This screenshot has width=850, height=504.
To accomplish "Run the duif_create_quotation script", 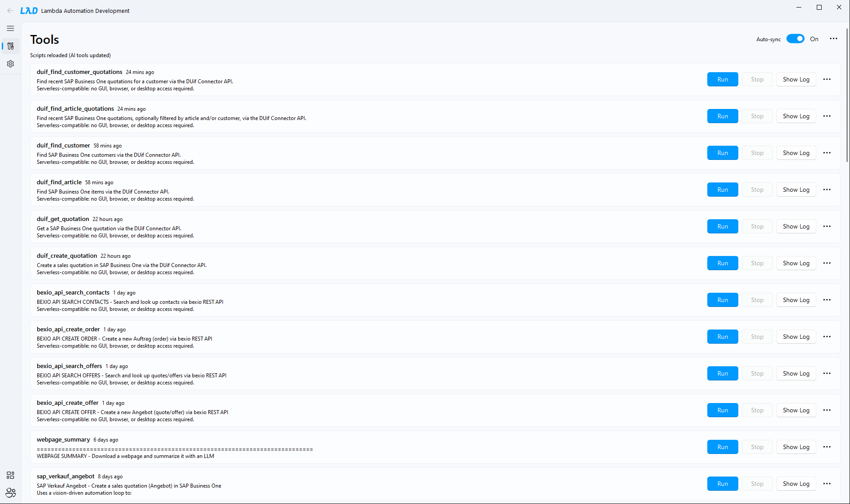I will [x=722, y=263].
